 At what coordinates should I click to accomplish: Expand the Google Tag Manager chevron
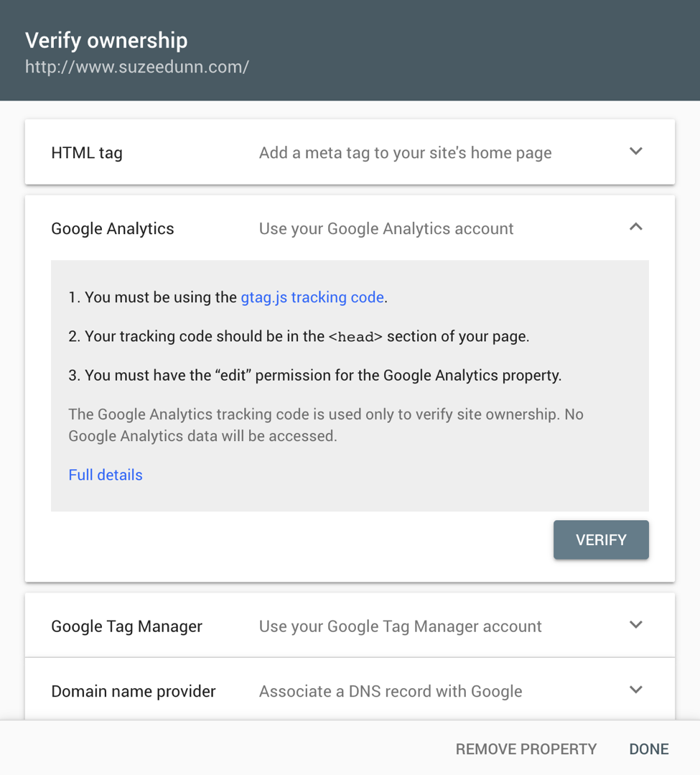click(x=636, y=625)
